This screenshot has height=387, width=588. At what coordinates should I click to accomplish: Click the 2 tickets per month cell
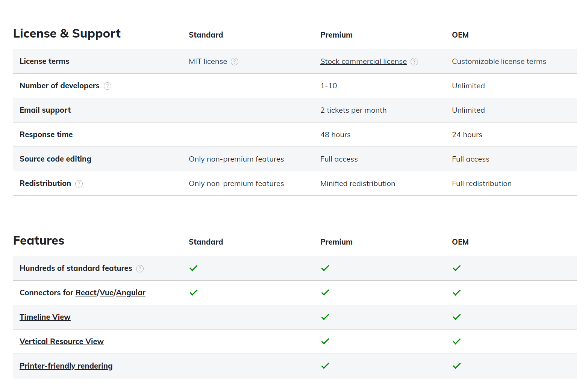[x=353, y=110]
